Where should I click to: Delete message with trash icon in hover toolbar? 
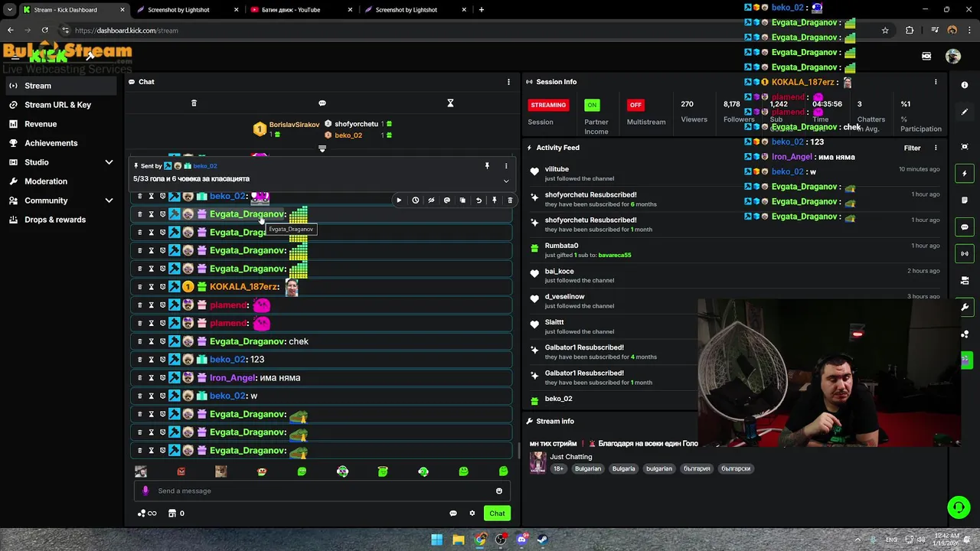510,201
